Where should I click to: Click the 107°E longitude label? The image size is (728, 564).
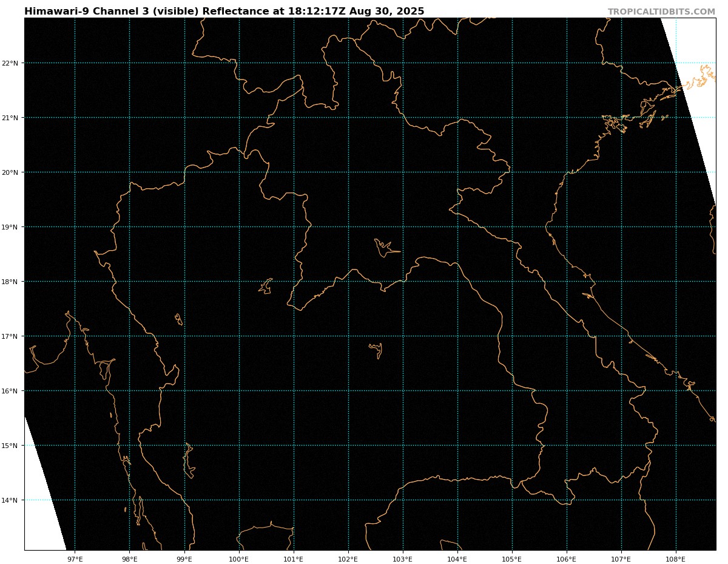click(x=621, y=559)
